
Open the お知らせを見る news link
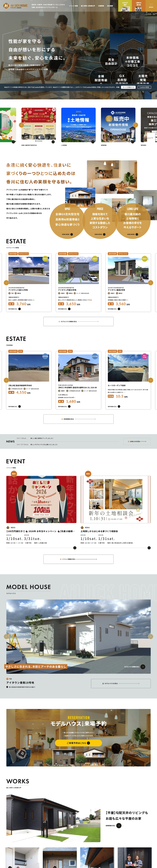[x=137, y=441]
